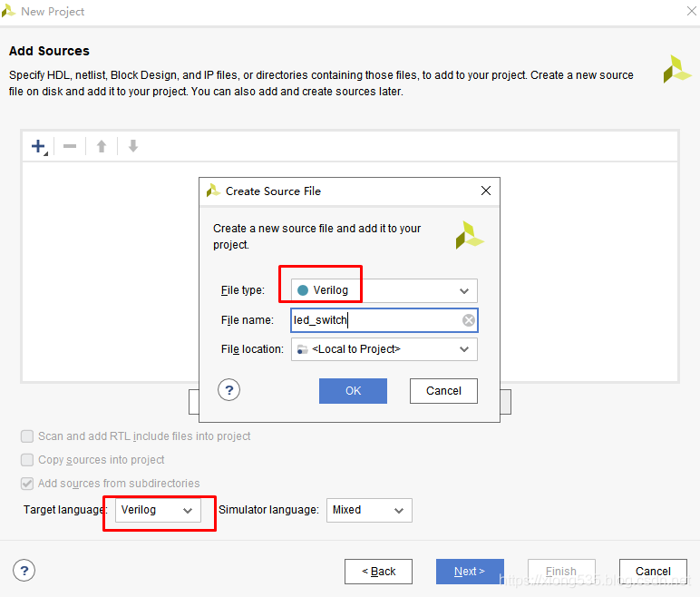Toggle Scan and add RTL include files
Screen dimensions: 700x597
tap(27, 436)
